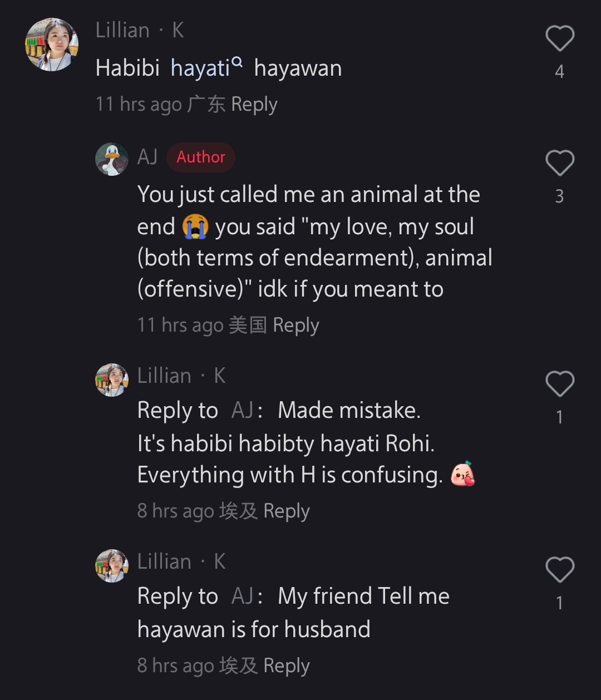Open AJ's profile via username
This screenshot has height=700, width=601.
[147, 157]
